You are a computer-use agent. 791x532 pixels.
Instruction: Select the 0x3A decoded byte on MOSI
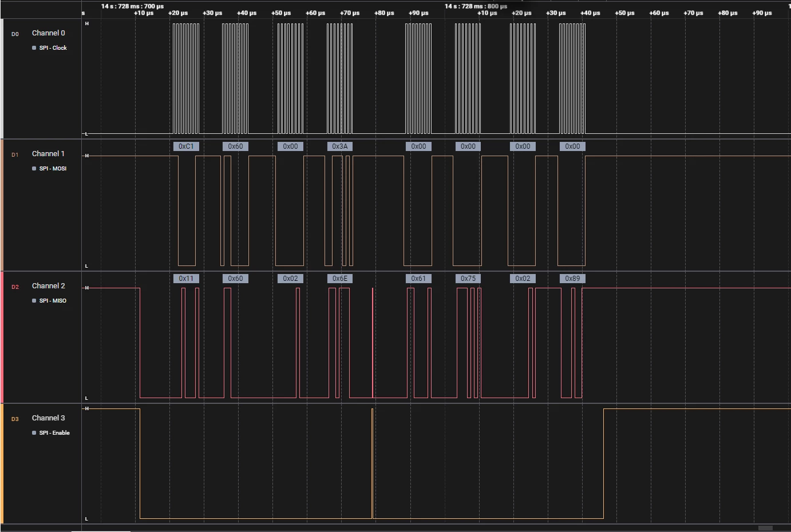(339, 146)
